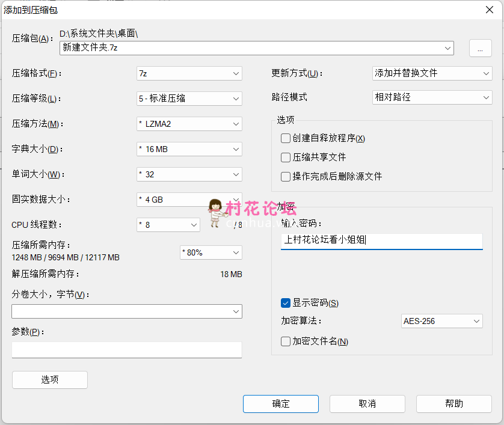Expand the CPU threads dropdown

(x=168, y=225)
